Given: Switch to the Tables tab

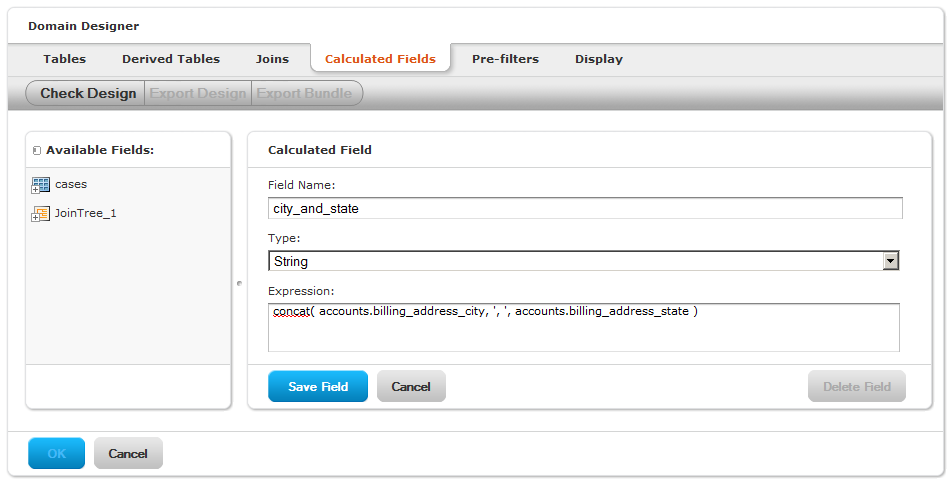Looking at the screenshot, I should [64, 59].
